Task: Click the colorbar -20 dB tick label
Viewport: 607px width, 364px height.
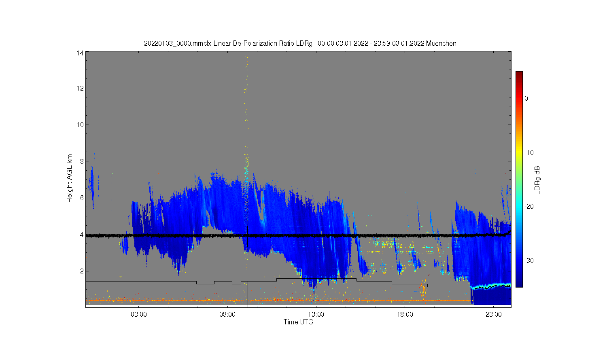Action: tap(529, 206)
